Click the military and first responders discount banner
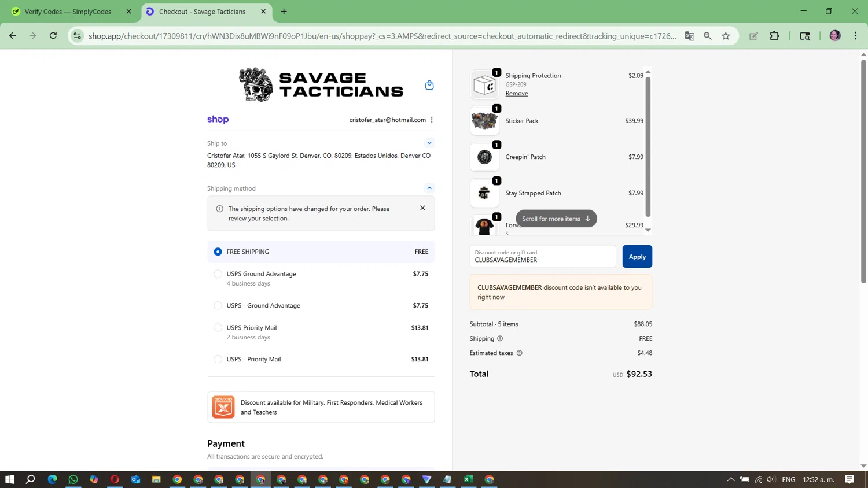868x488 pixels. coord(321,407)
